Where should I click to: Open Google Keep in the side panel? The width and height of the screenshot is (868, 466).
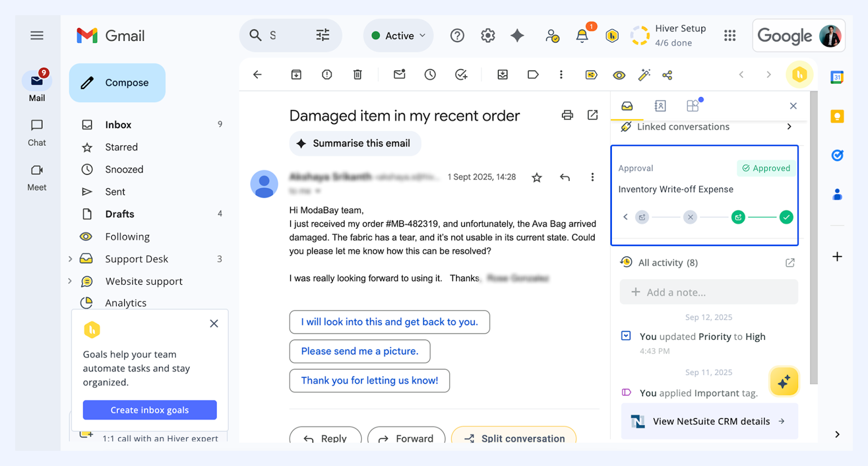[x=837, y=117]
